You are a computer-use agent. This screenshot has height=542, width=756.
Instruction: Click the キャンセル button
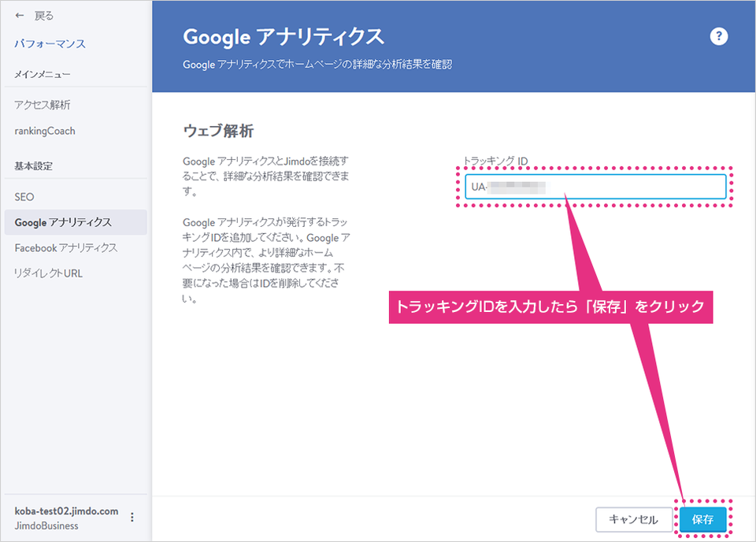click(x=633, y=519)
